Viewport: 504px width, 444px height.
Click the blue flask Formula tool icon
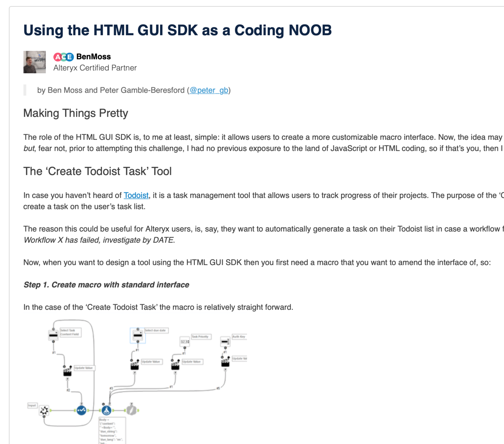[106, 410]
